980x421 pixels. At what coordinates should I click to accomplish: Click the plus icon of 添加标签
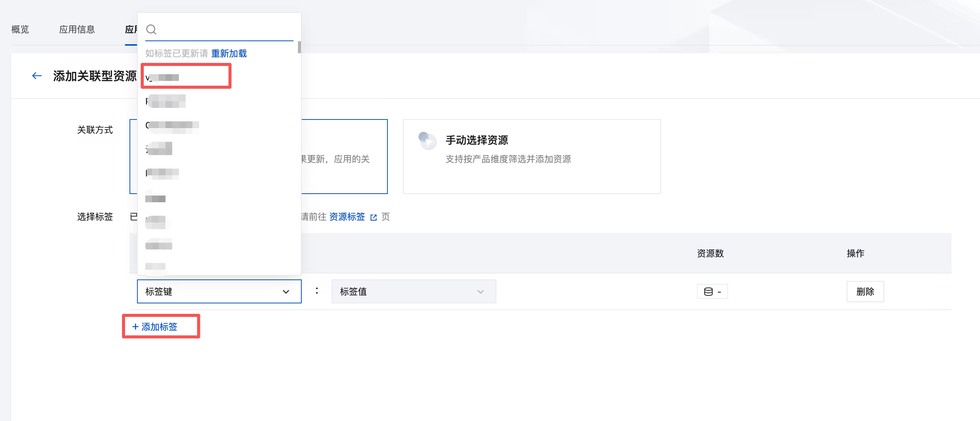pyautogui.click(x=135, y=327)
